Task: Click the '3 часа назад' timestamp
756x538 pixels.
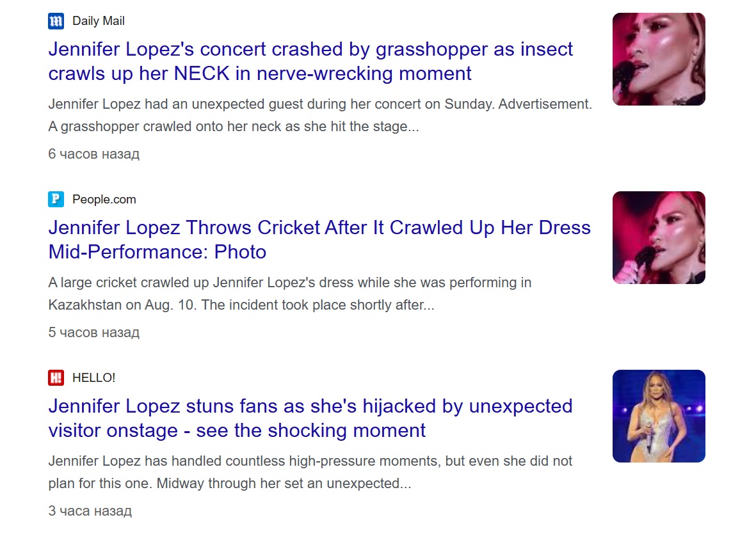Action: (90, 511)
